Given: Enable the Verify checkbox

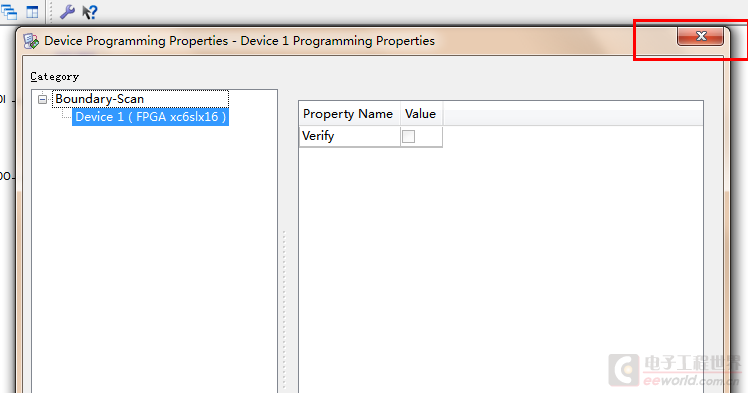Looking at the screenshot, I should (408, 136).
